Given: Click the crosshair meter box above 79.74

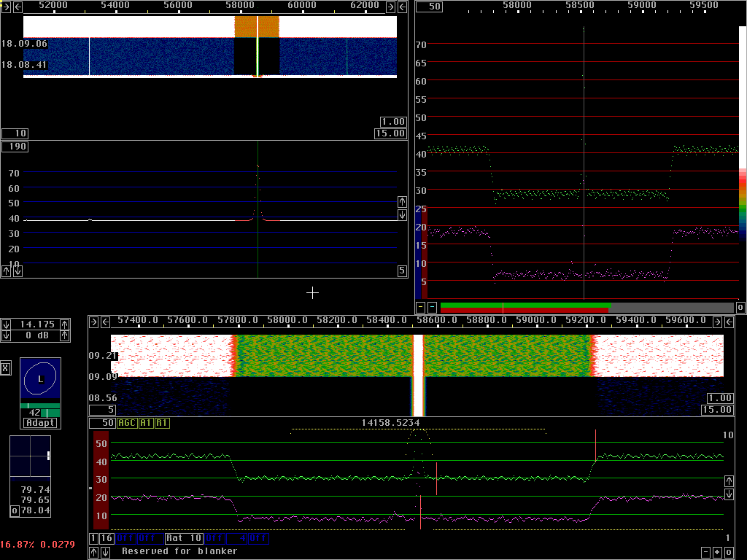Looking at the screenshot, I should [30, 456].
